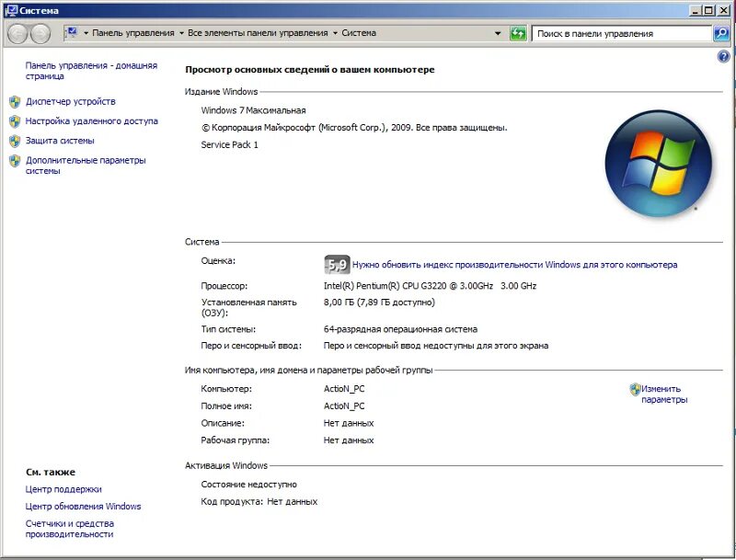The width and height of the screenshot is (736, 560).
Task: Select Панель управления in the address bar
Action: pos(132,33)
